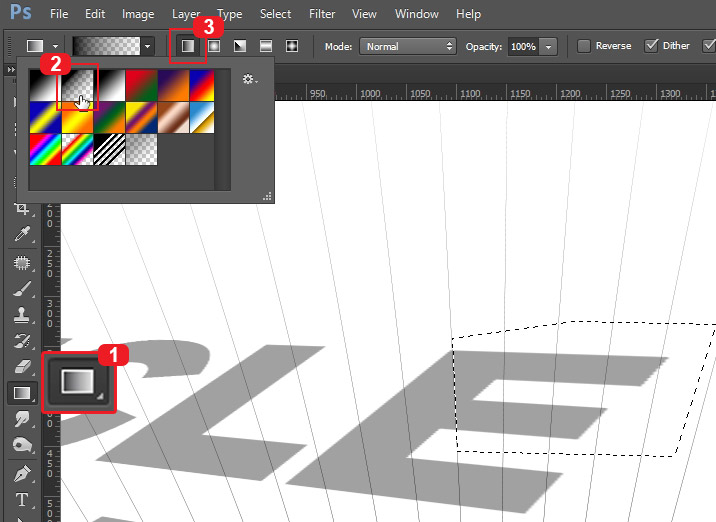Select the Brush tool
Image resolution: width=716 pixels, height=522 pixels.
pos(22,289)
